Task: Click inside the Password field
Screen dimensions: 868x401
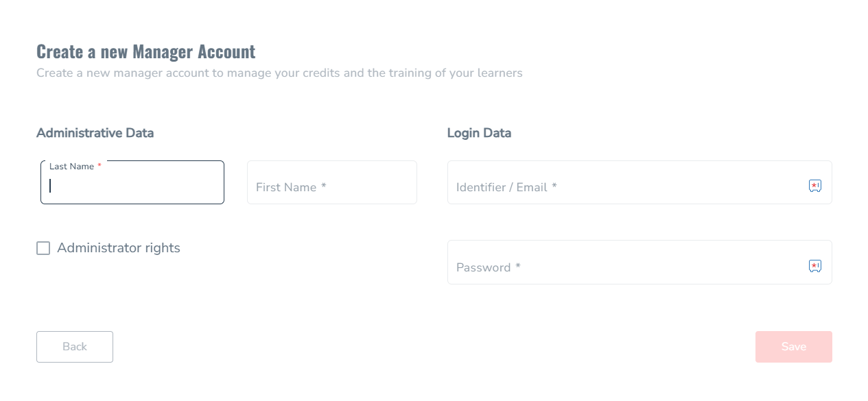Action: pos(640,262)
